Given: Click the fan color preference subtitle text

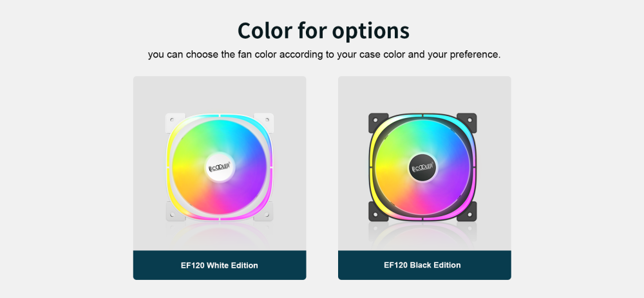Looking at the screenshot, I should click(x=324, y=55).
